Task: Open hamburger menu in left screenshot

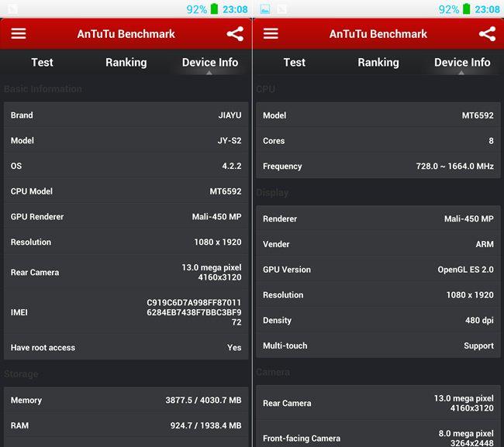Action: pos(19,33)
